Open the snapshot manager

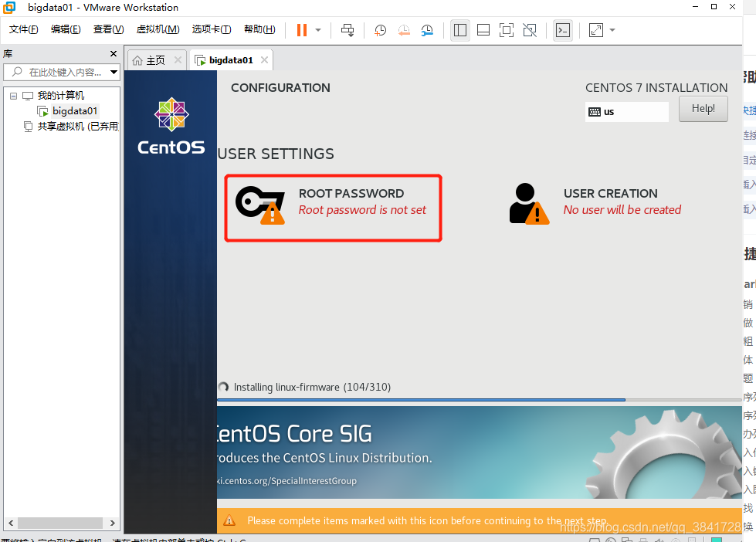pos(427,30)
